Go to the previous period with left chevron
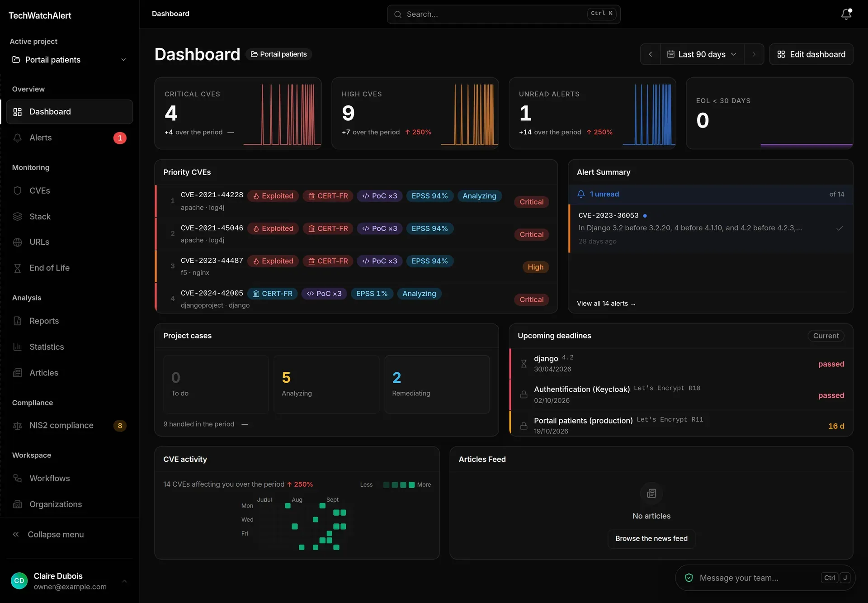 pyautogui.click(x=651, y=54)
